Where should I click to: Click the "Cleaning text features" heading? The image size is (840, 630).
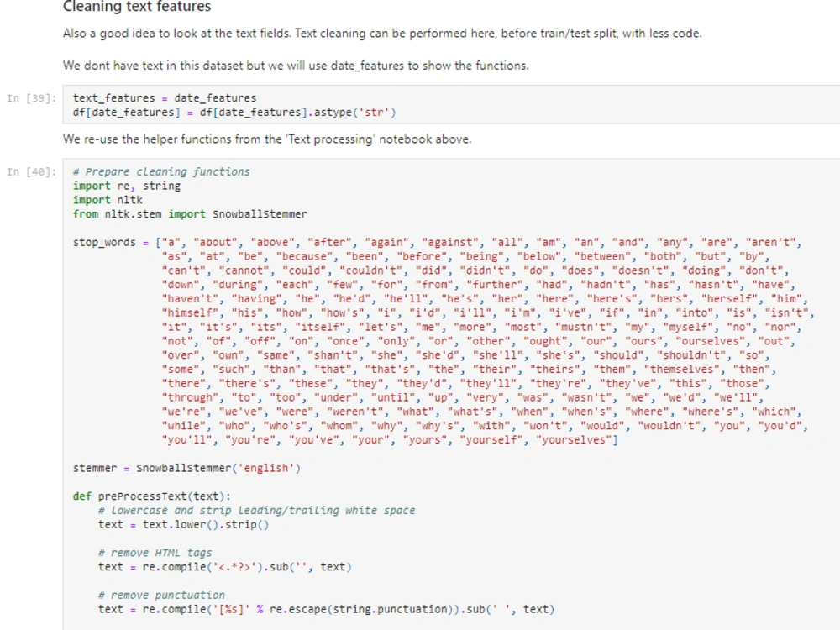point(137,7)
